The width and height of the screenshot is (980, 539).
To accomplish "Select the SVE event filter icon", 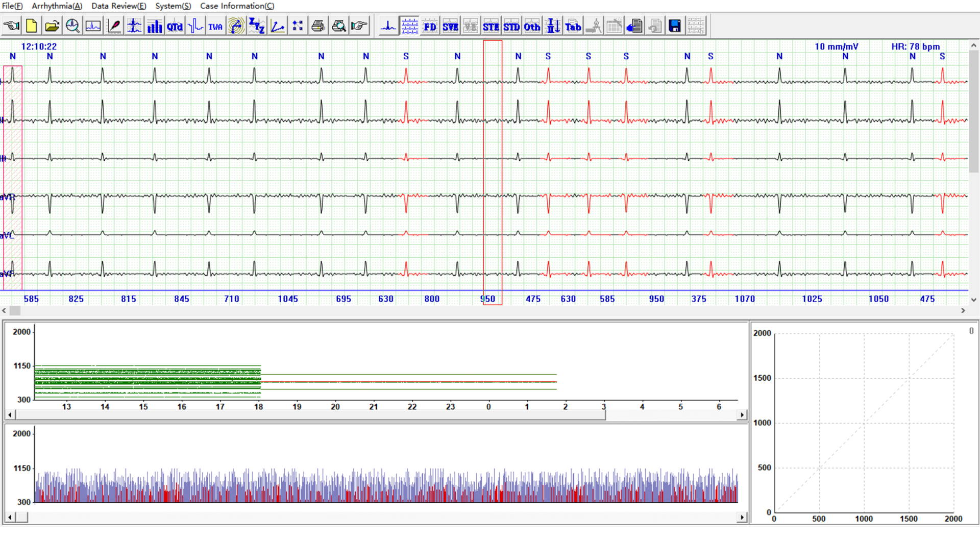I will pyautogui.click(x=450, y=26).
